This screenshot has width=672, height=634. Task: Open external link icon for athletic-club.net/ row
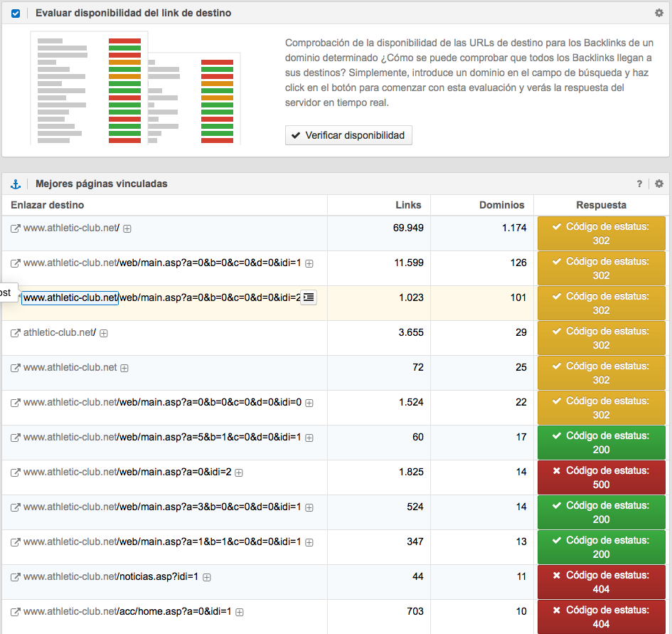tap(16, 333)
